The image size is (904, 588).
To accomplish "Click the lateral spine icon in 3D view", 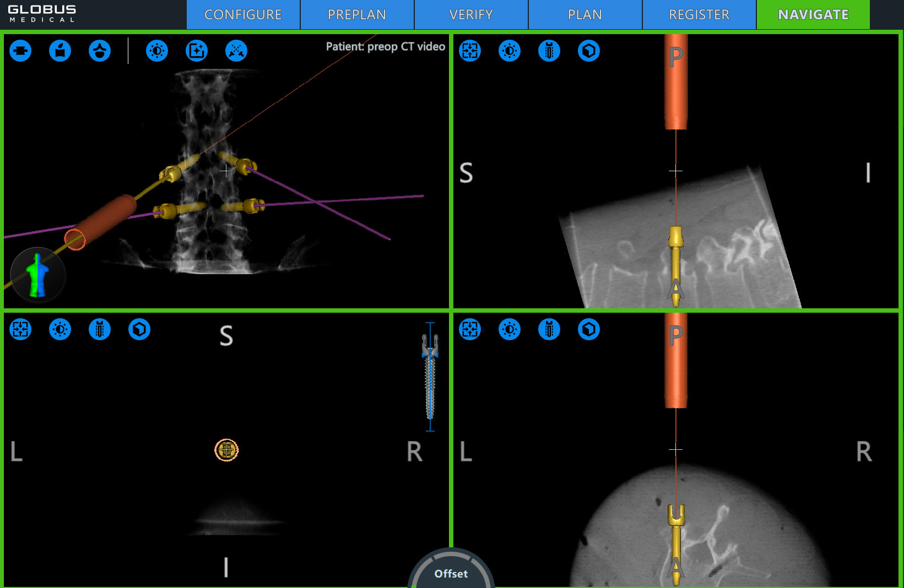I will 60,51.
